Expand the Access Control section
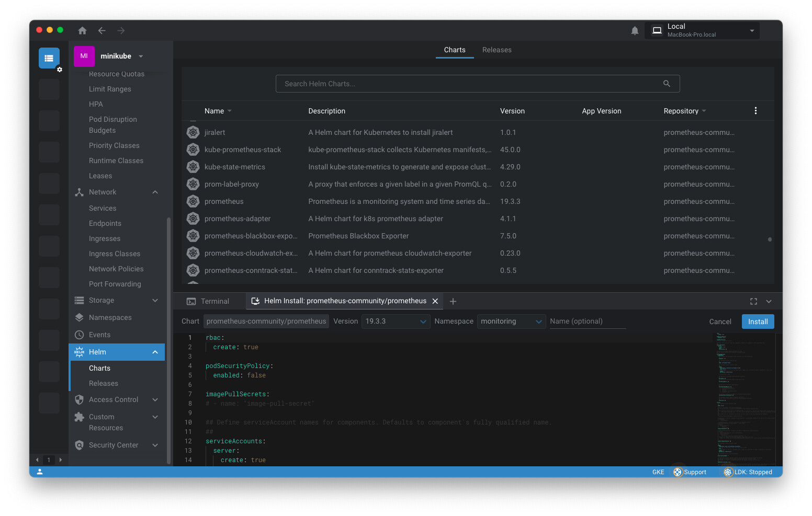This screenshot has width=812, height=516. (x=155, y=399)
